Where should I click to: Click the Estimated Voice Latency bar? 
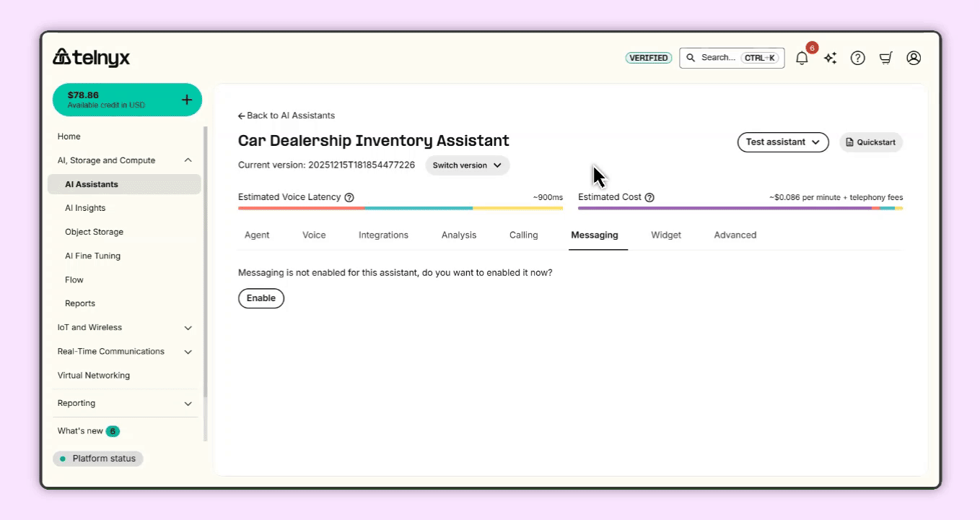(x=400, y=208)
